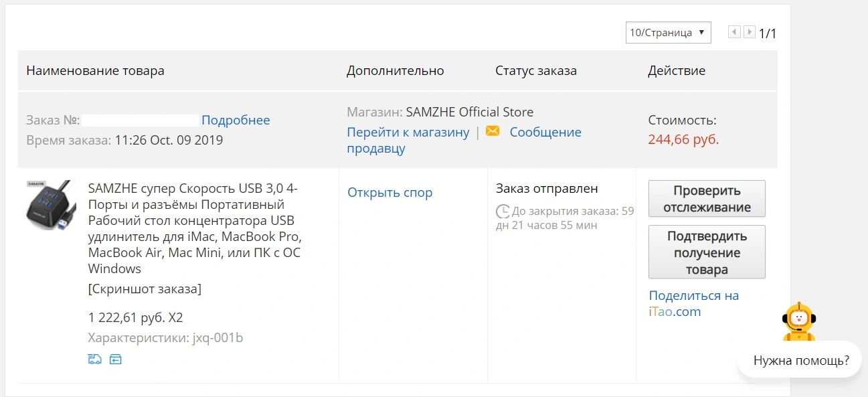This screenshot has height=397, width=868.
Task: Click Проверить отслеживание button
Action: tap(707, 198)
